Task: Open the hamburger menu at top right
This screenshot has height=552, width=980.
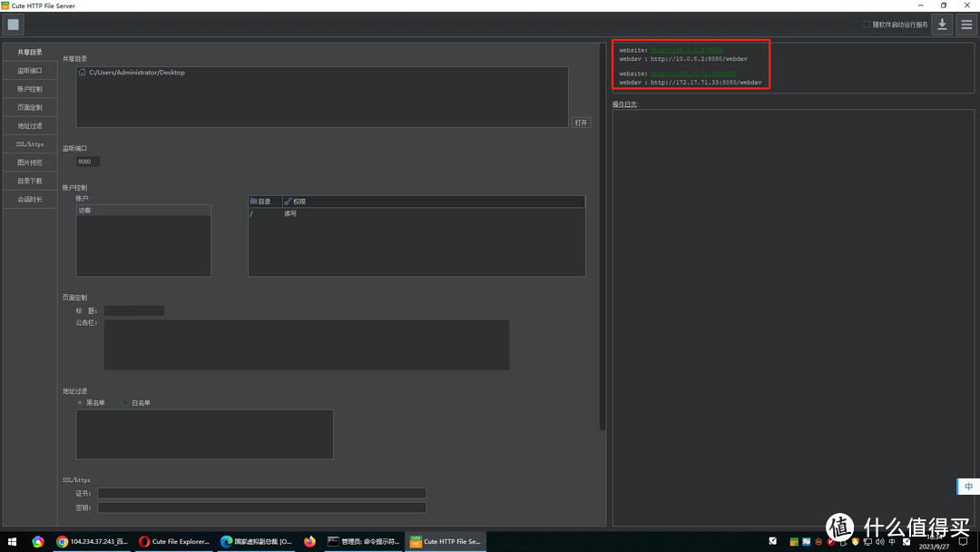Action: coord(966,25)
